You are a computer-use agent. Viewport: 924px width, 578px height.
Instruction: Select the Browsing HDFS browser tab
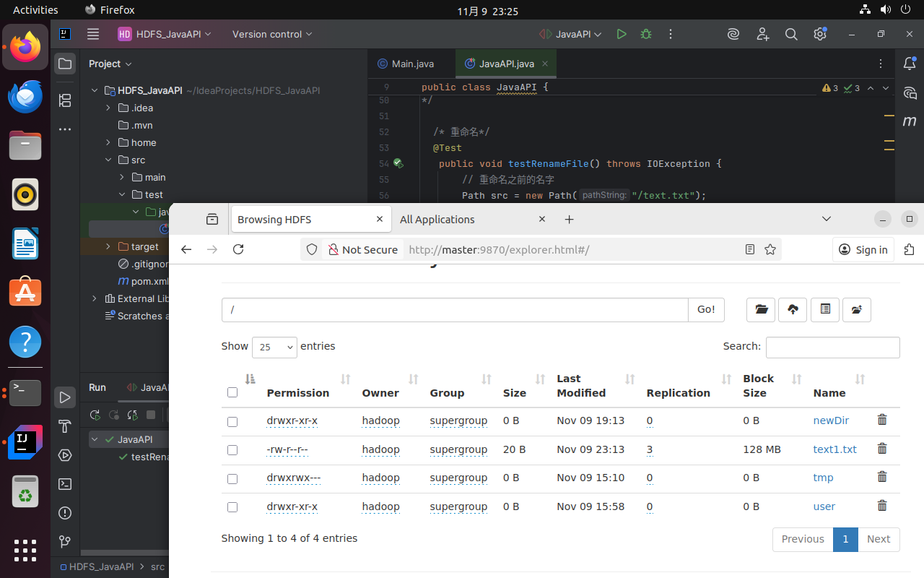point(310,219)
